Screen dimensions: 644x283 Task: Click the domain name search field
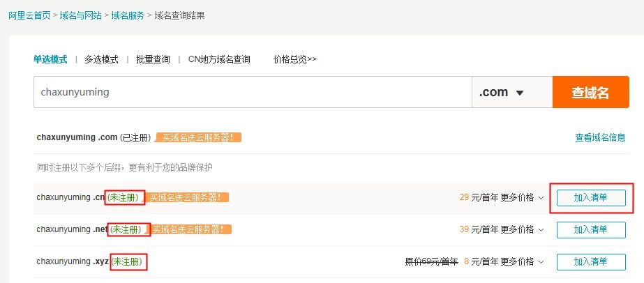point(253,92)
